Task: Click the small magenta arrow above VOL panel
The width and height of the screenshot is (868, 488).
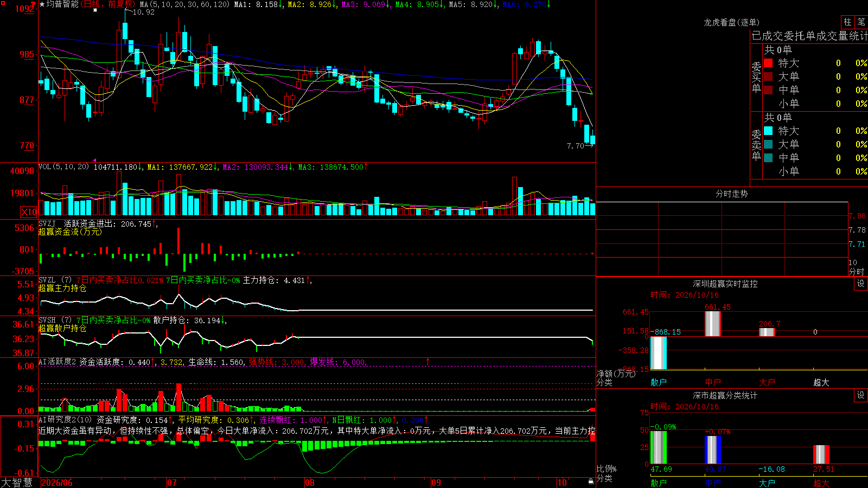Action: click(95, 160)
